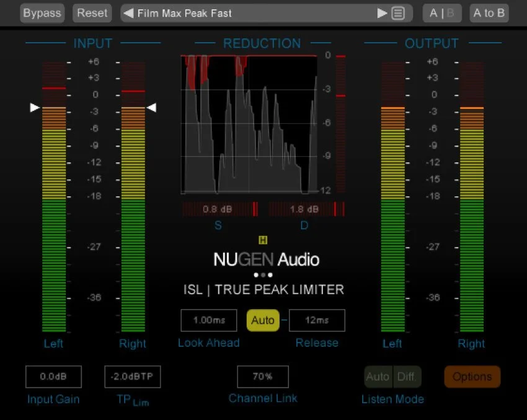The width and height of the screenshot is (527, 420).
Task: Edit the 12ms Release field
Action: pos(317,320)
